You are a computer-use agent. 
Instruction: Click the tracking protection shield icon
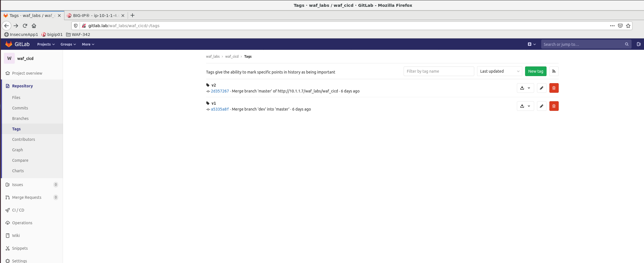pyautogui.click(x=76, y=26)
